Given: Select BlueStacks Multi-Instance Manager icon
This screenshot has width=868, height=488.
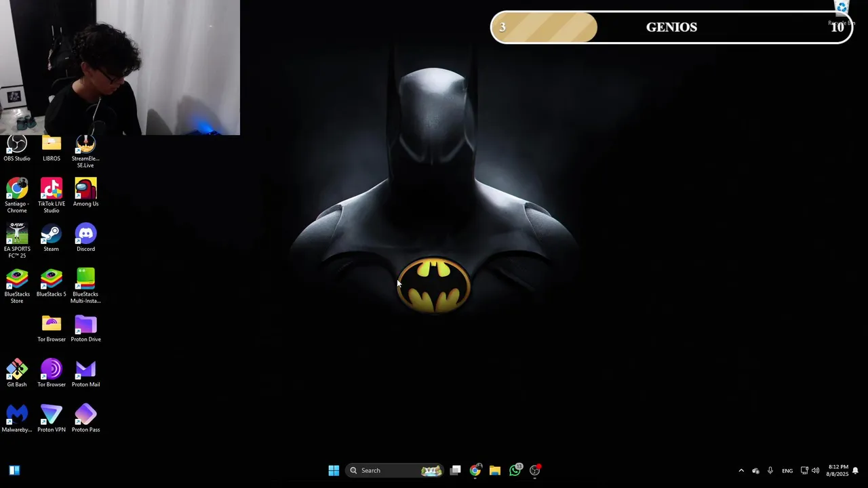Looking at the screenshot, I should pyautogui.click(x=85, y=286).
